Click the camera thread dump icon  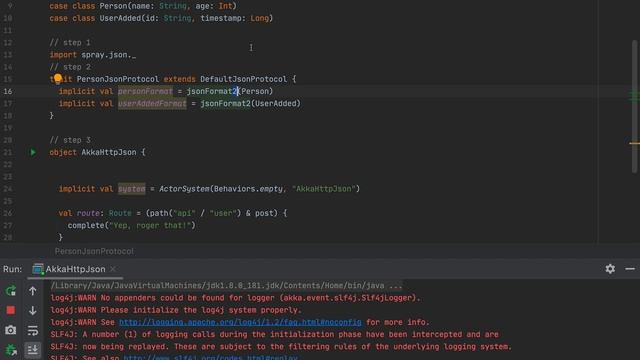(11, 330)
